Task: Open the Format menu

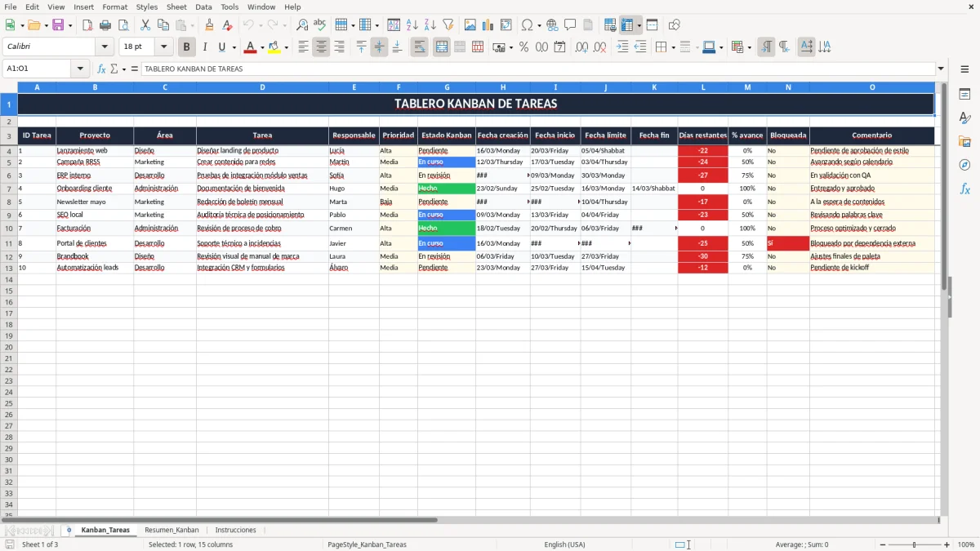Action: (114, 7)
